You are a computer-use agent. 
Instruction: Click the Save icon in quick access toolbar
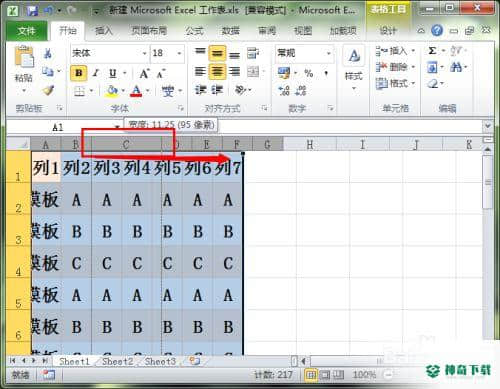pos(32,11)
